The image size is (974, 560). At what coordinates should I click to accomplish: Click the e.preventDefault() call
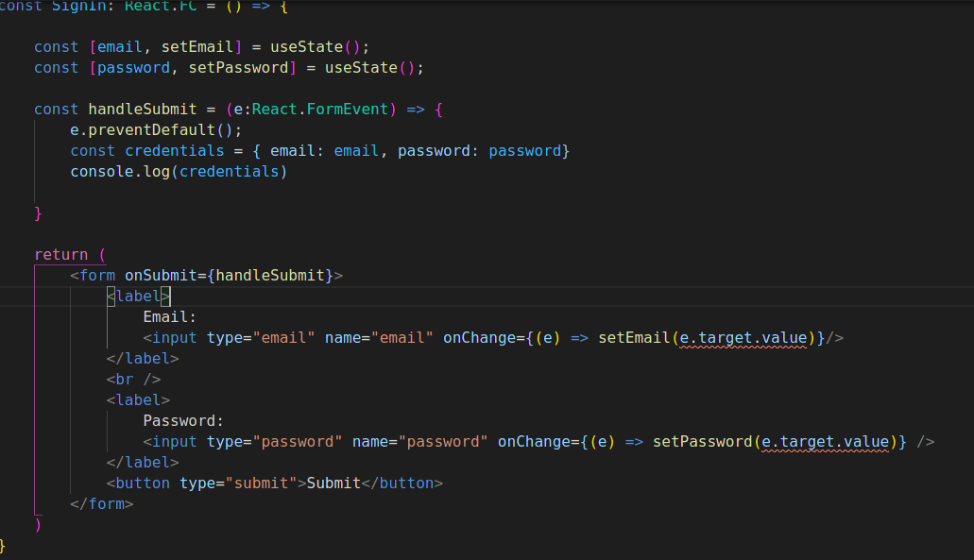pos(151,130)
